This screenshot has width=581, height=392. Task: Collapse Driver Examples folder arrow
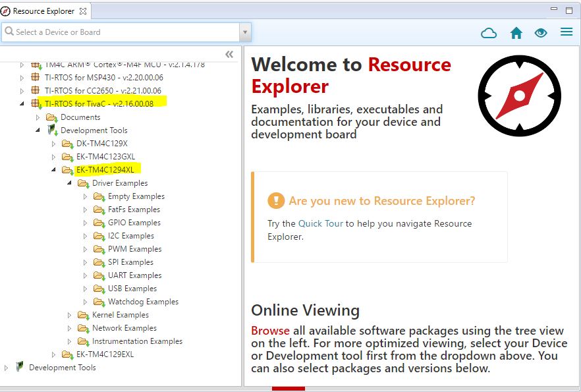pyautogui.click(x=69, y=183)
